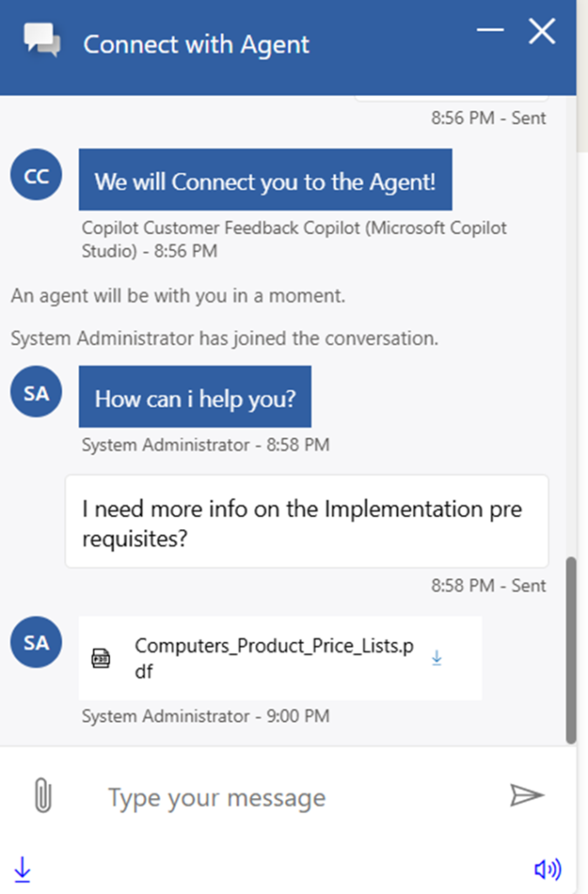Minimize the Connect with Agent chat
Image resolution: width=588 pixels, height=894 pixels.
tap(490, 31)
